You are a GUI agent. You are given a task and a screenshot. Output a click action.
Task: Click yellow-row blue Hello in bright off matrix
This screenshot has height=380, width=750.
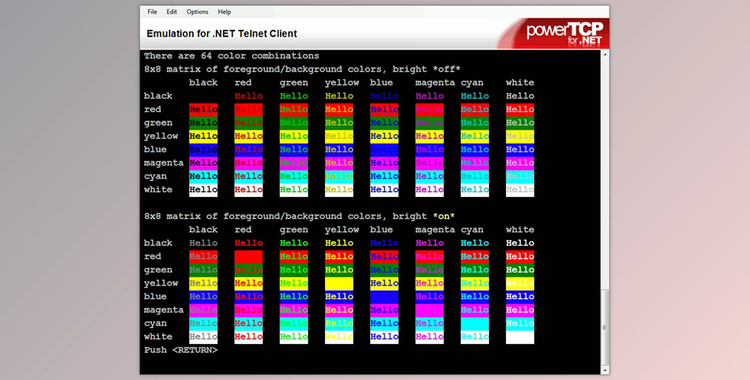[384, 136]
